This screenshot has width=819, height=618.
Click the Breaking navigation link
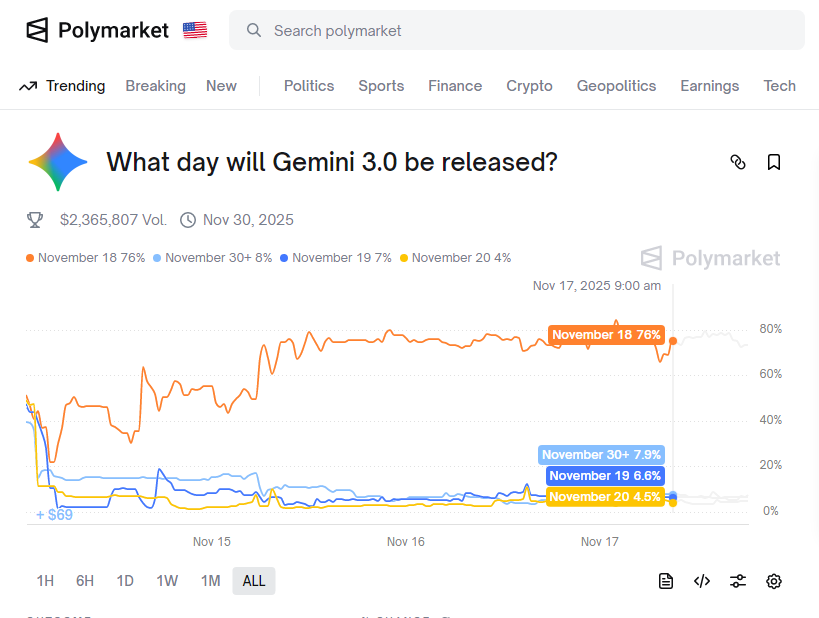point(155,86)
